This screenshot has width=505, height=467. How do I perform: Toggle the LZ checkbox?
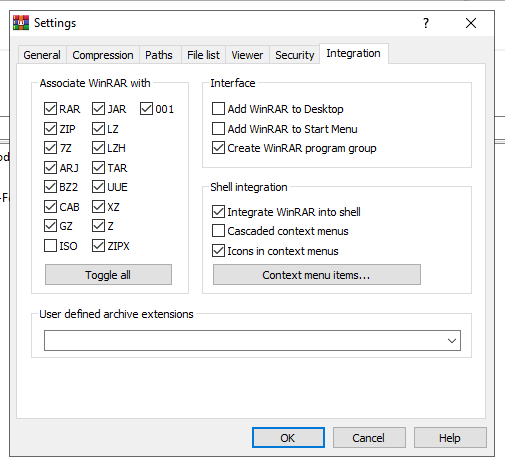click(x=98, y=128)
